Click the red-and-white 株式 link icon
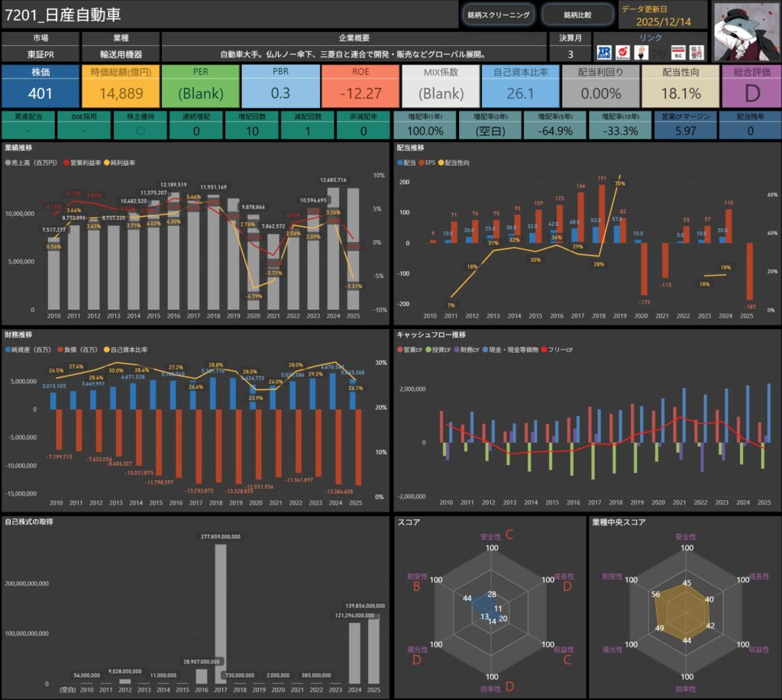Viewport: 782px width, 700px height. coord(678,53)
